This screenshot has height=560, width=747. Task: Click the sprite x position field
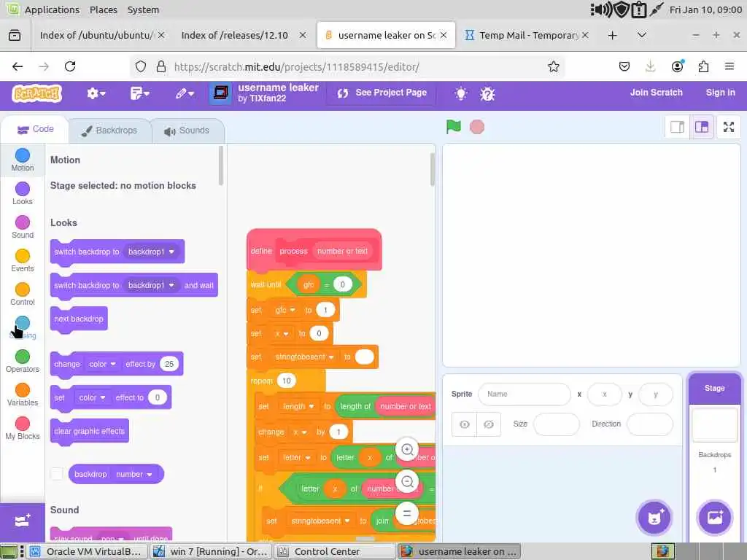(x=605, y=394)
